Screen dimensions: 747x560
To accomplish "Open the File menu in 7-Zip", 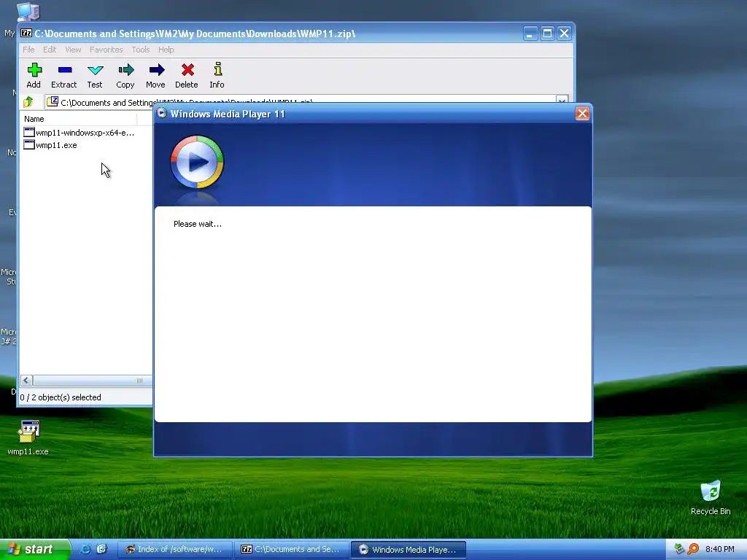I will tap(28, 50).
